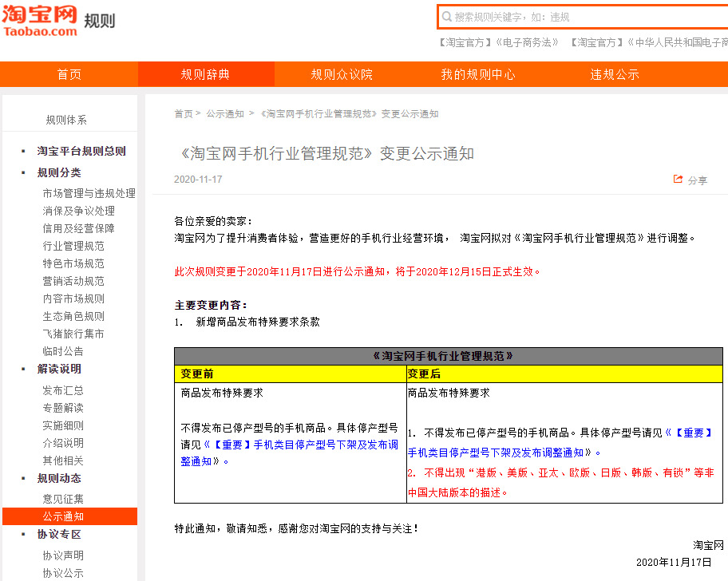
Task: Open the 规则众议院 navigation tab
Action: (342, 74)
